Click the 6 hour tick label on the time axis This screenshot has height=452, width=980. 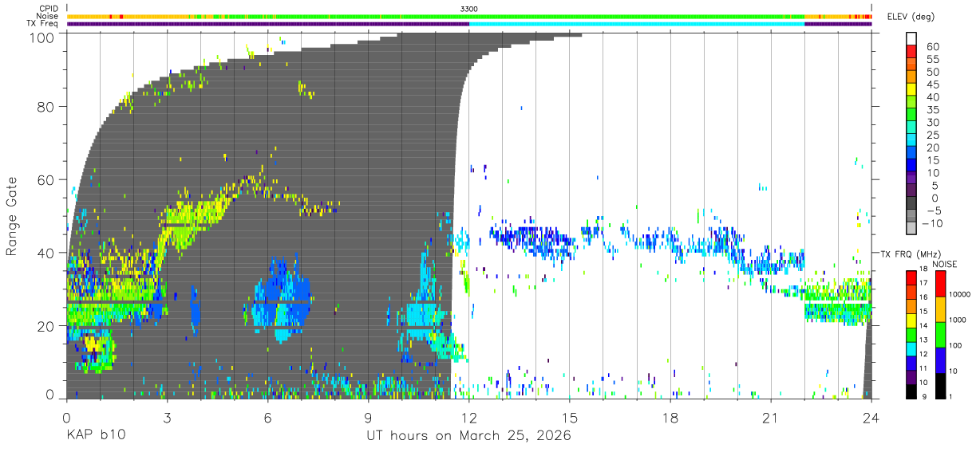[267, 419]
